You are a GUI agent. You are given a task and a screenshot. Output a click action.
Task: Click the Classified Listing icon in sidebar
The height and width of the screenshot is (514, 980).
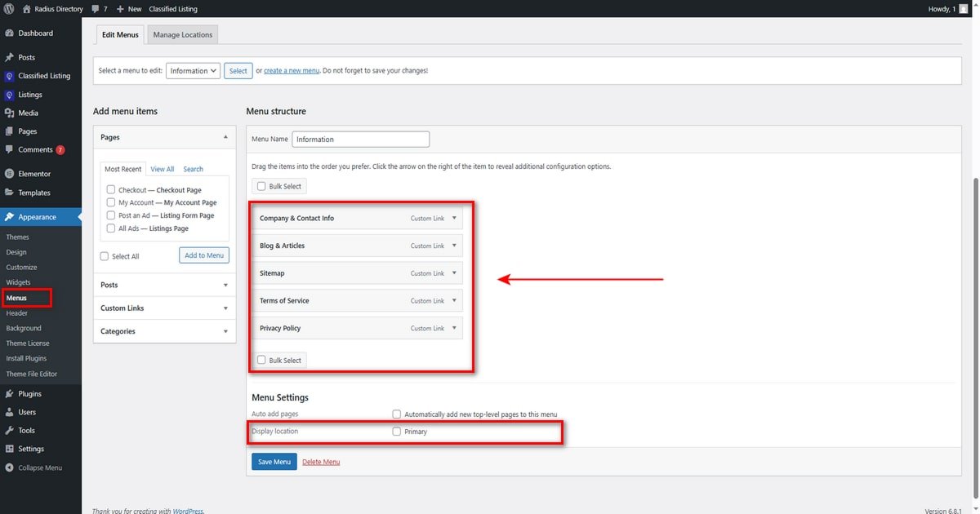[x=9, y=76]
